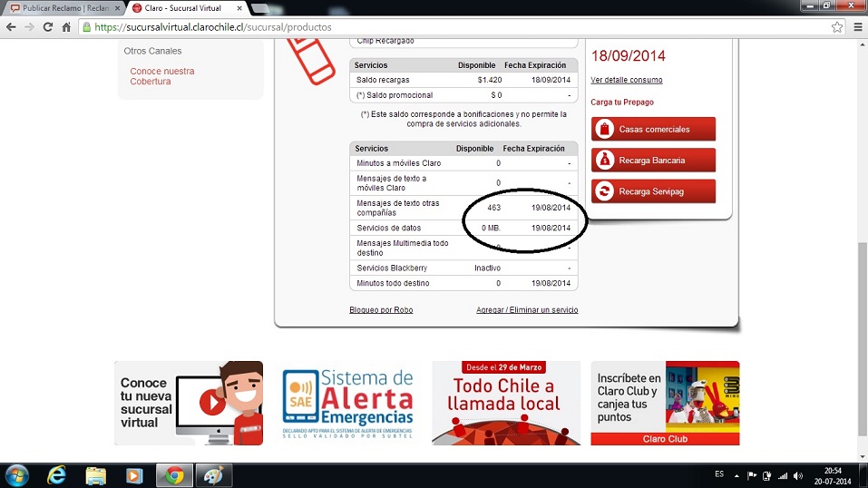The height and width of the screenshot is (488, 868).
Task: Click Sistema de Alerta Emergencias banner
Action: click(x=347, y=404)
